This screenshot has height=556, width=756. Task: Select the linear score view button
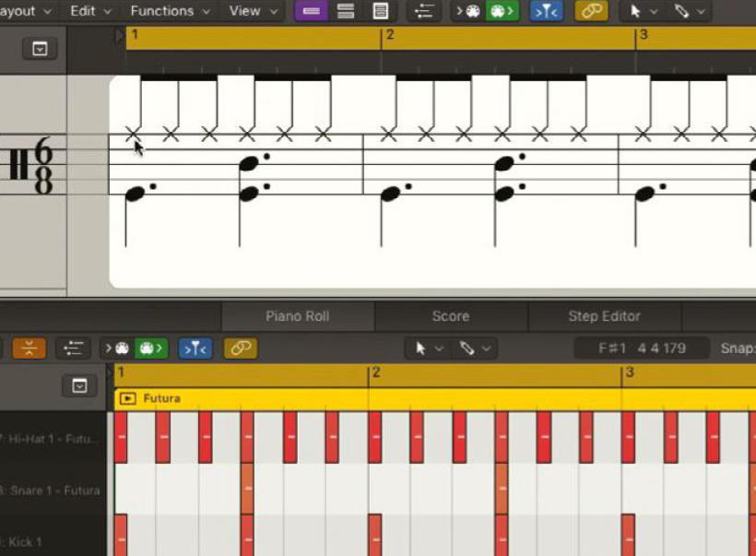(312, 11)
